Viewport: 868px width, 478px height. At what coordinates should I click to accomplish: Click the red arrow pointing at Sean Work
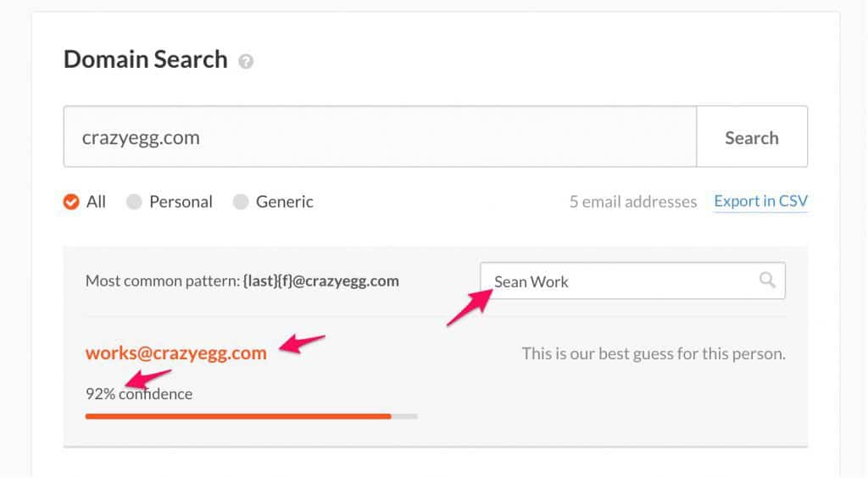pyautogui.click(x=470, y=305)
